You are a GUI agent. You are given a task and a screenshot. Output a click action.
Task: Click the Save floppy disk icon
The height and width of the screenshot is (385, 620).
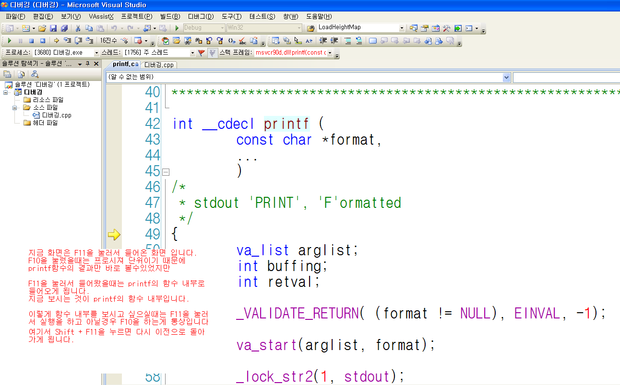53,28
